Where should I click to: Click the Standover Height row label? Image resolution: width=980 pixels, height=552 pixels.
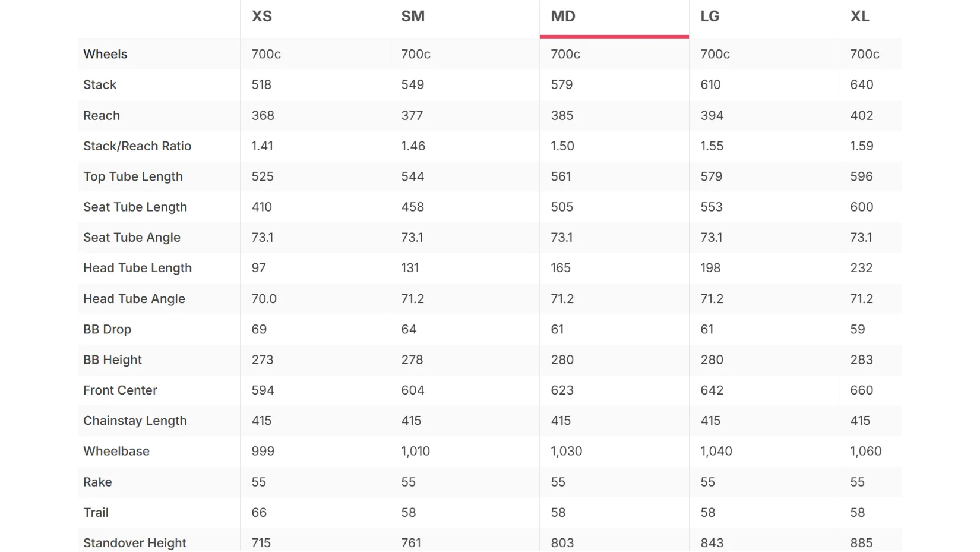[135, 543]
